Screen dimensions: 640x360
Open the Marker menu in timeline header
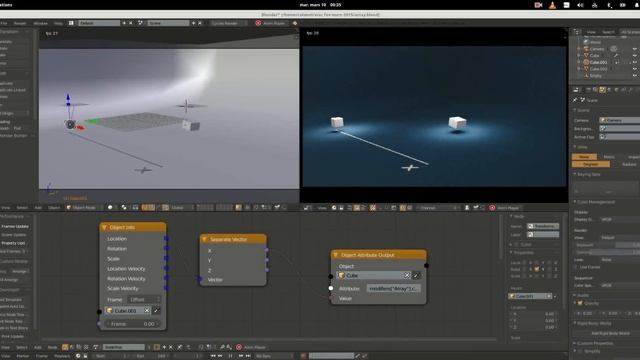coord(23,356)
